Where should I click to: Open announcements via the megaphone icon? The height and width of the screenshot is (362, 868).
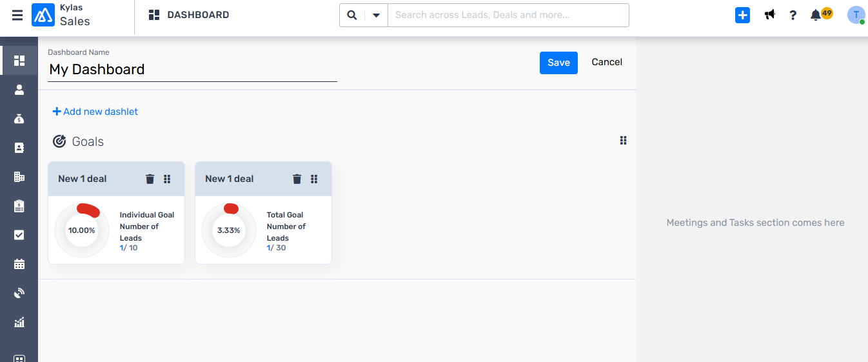click(770, 15)
